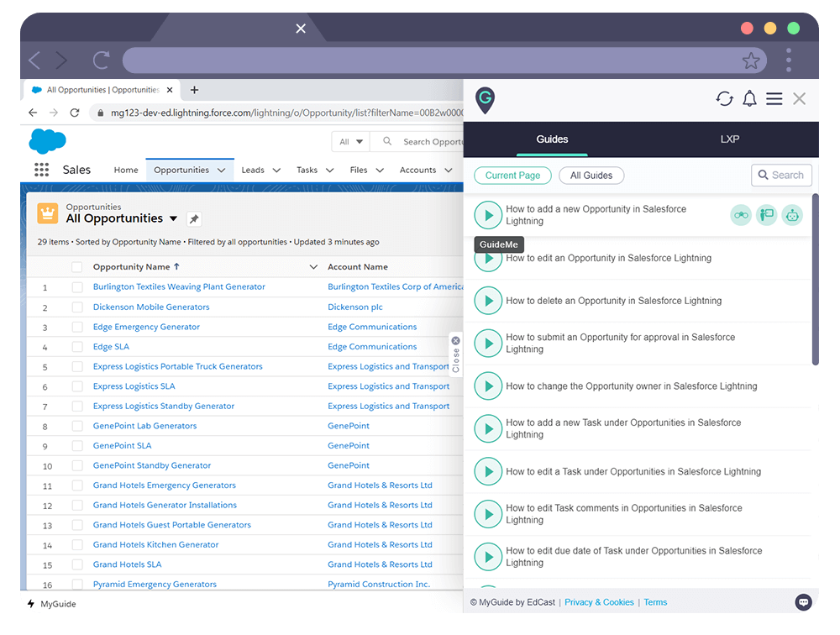Open the All Opportunities list view dropdown
This screenshot has height=635, width=840.
(174, 218)
